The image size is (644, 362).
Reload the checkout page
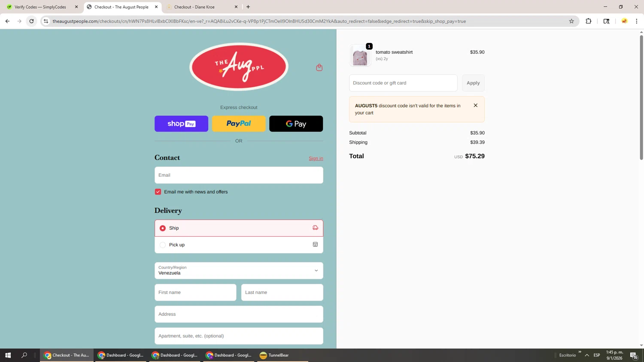[31, 21]
